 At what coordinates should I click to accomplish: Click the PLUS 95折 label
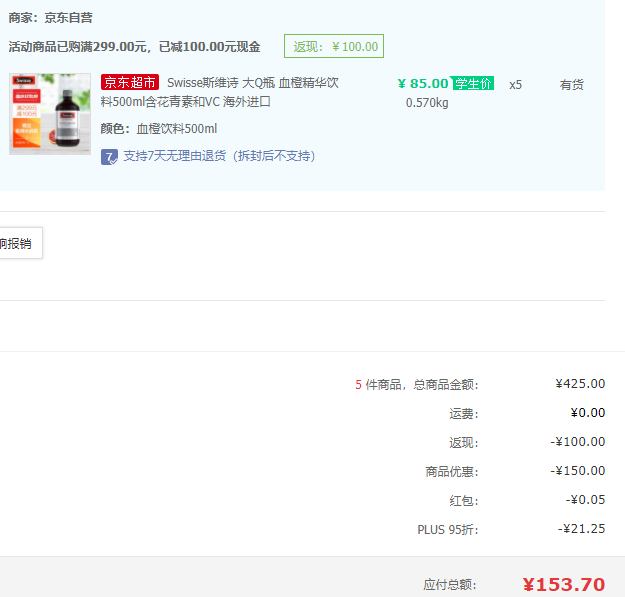pos(448,530)
